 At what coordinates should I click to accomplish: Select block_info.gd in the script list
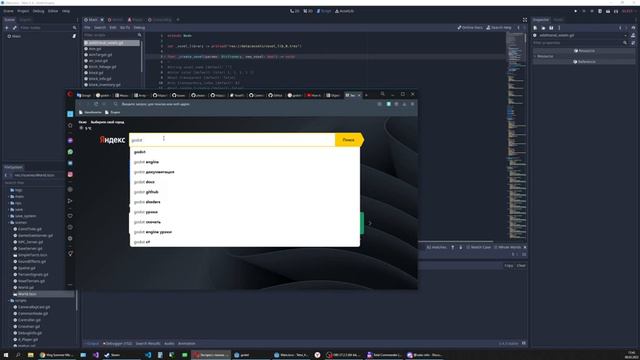tap(100, 79)
